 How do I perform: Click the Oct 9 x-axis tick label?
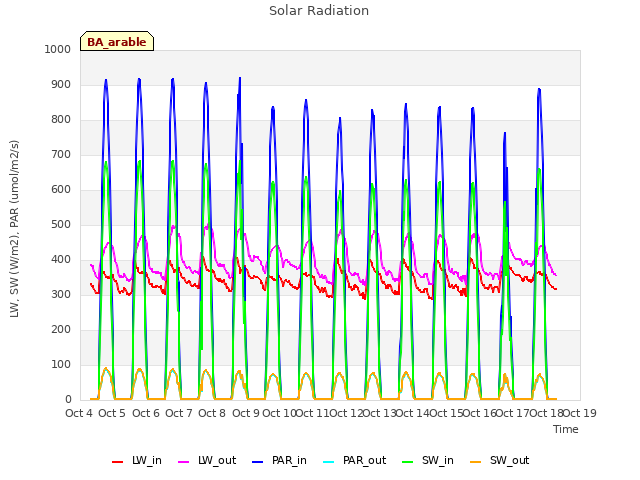[x=246, y=413]
